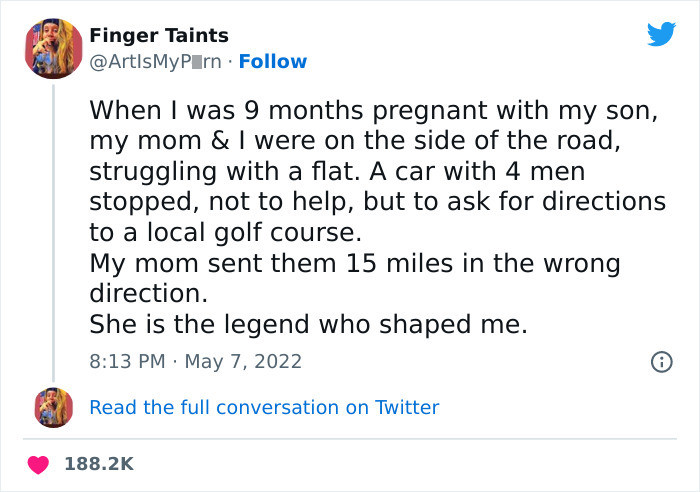
Task: Click the 8:13 PM timestamp
Action: tap(128, 361)
